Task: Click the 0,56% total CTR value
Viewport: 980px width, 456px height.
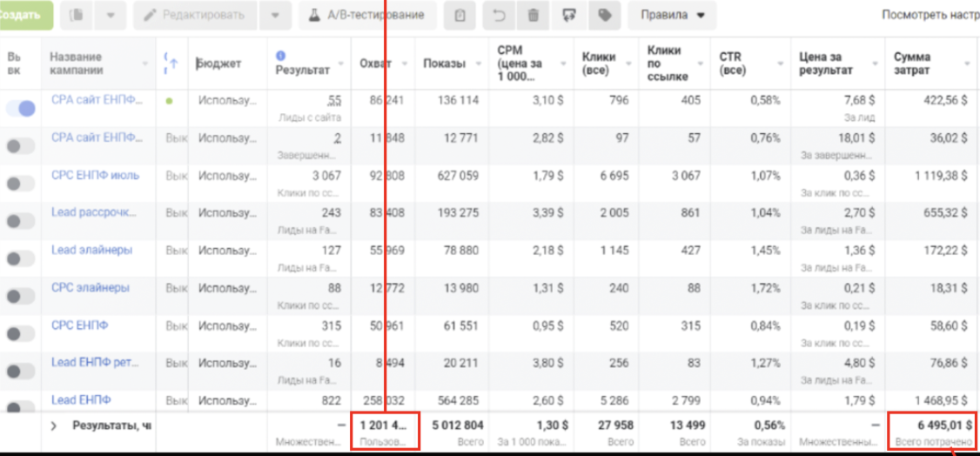Action: click(769, 426)
